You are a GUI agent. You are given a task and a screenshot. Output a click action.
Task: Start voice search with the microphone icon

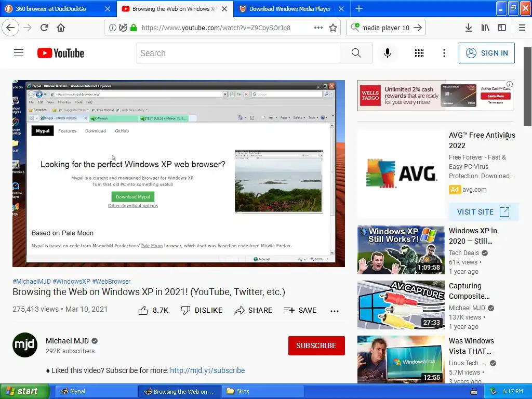[x=388, y=53]
